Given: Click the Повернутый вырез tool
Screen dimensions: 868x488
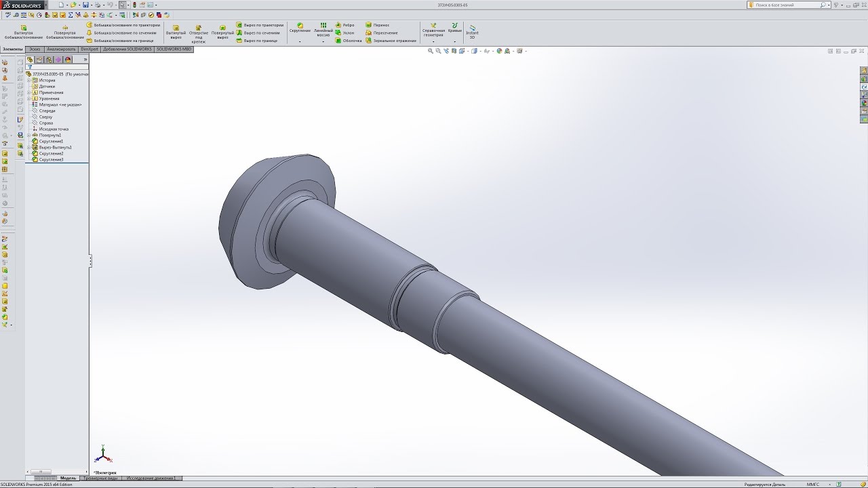Looking at the screenshot, I should tap(222, 32).
